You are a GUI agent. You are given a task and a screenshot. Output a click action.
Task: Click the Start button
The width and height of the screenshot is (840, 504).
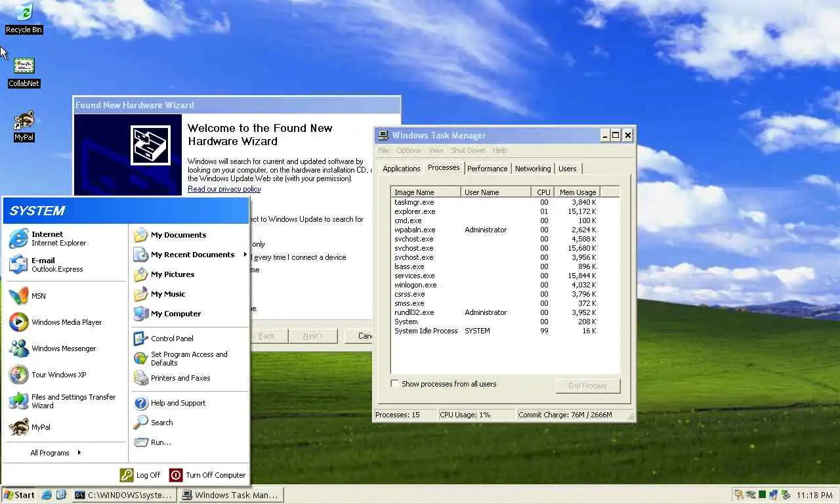(19, 495)
